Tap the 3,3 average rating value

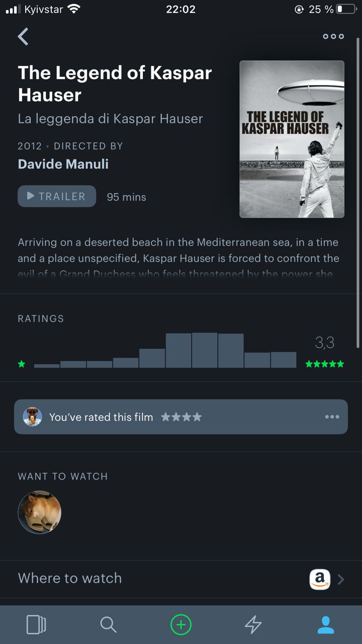[x=324, y=343]
